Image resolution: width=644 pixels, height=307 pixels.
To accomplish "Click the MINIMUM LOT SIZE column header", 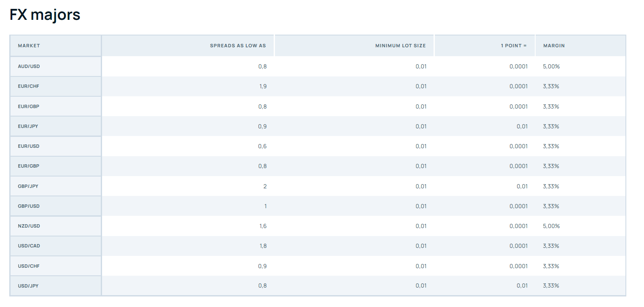I will coord(400,46).
